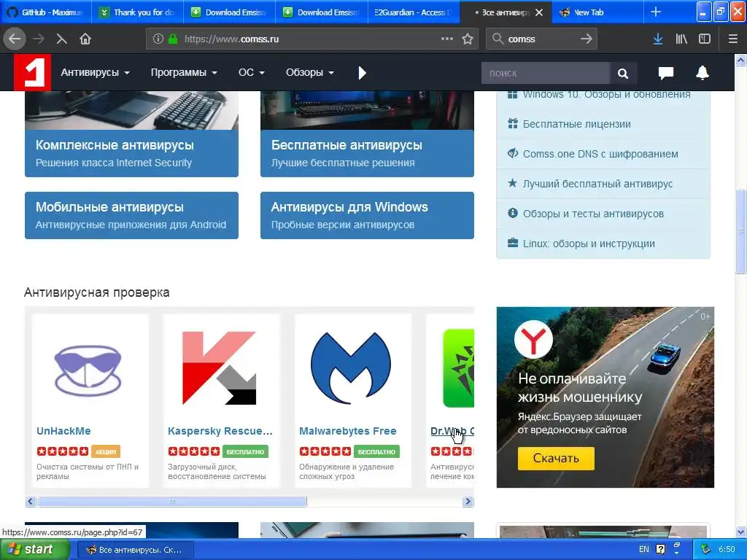Expand the ОС dropdown menu
The image size is (747, 560).
click(252, 72)
